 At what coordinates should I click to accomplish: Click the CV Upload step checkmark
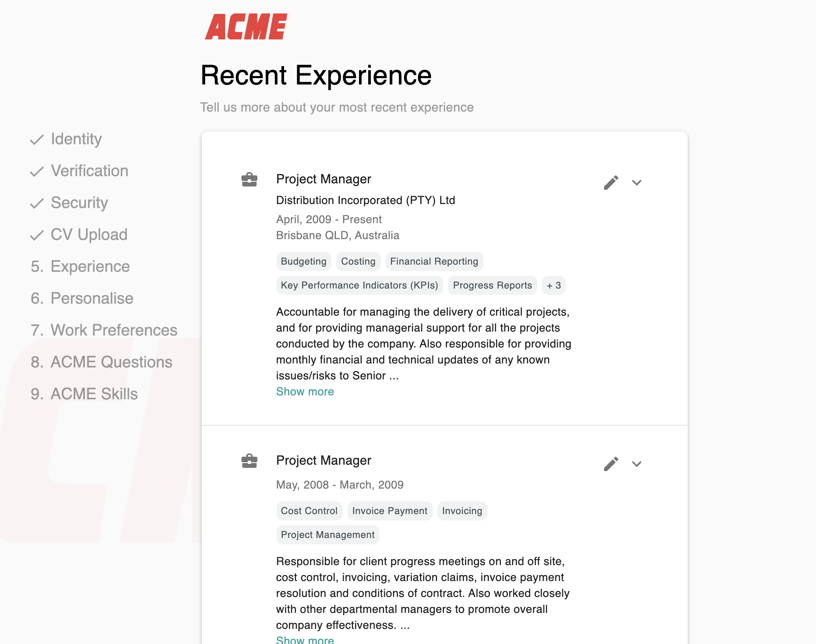coord(37,235)
